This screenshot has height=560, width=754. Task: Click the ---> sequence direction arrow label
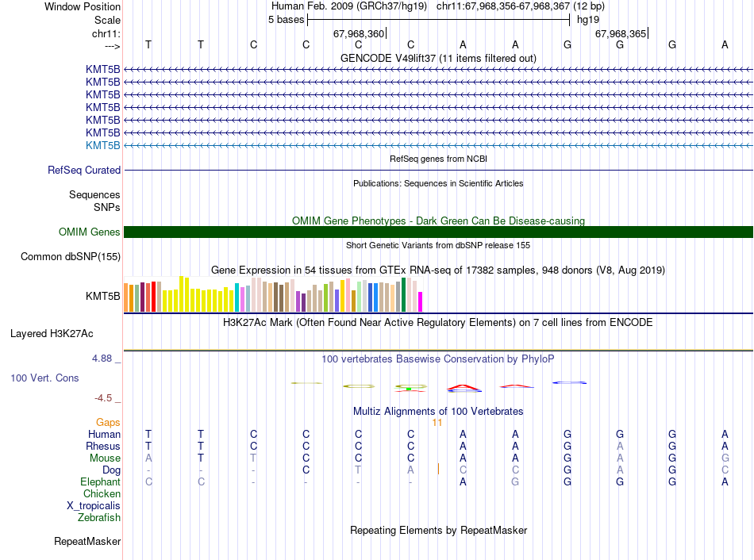point(113,46)
